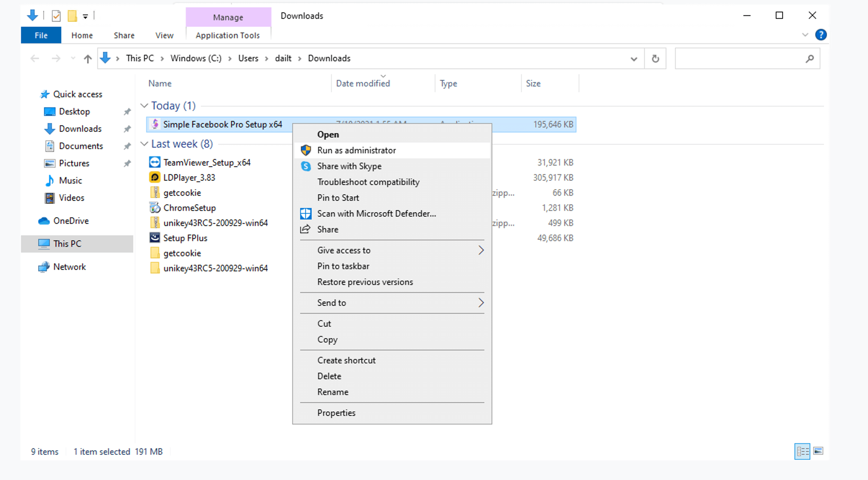The width and height of the screenshot is (868, 480).
Task: Click Rename on the selected file
Action: click(x=332, y=392)
